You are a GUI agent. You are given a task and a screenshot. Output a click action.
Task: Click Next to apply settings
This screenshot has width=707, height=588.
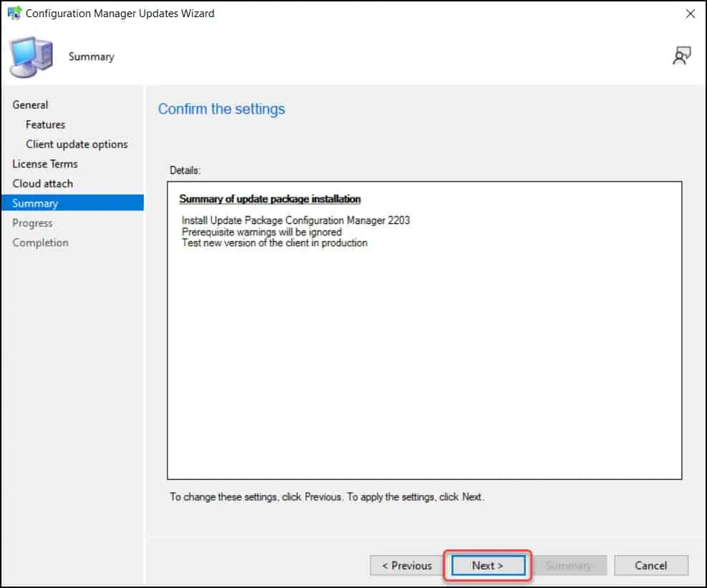pyautogui.click(x=488, y=565)
